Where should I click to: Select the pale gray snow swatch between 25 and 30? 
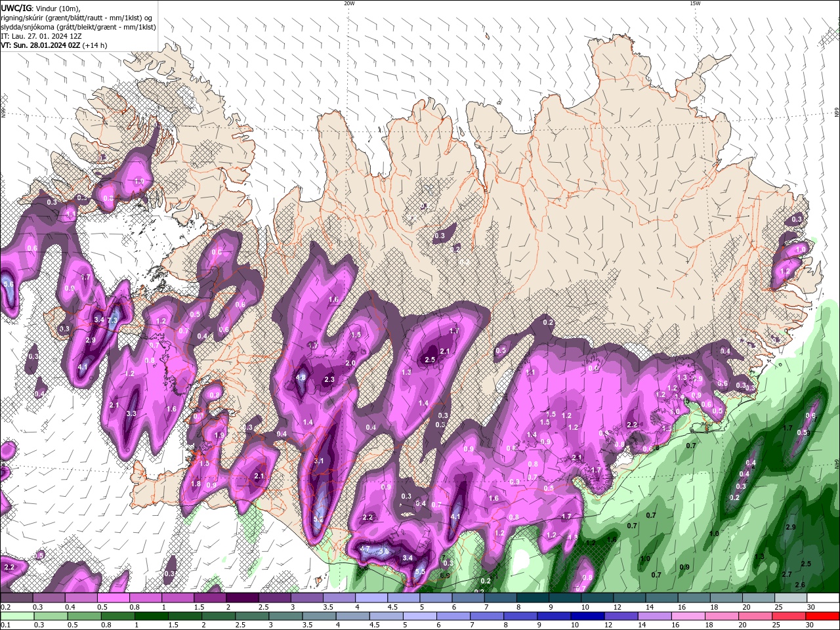789,598
